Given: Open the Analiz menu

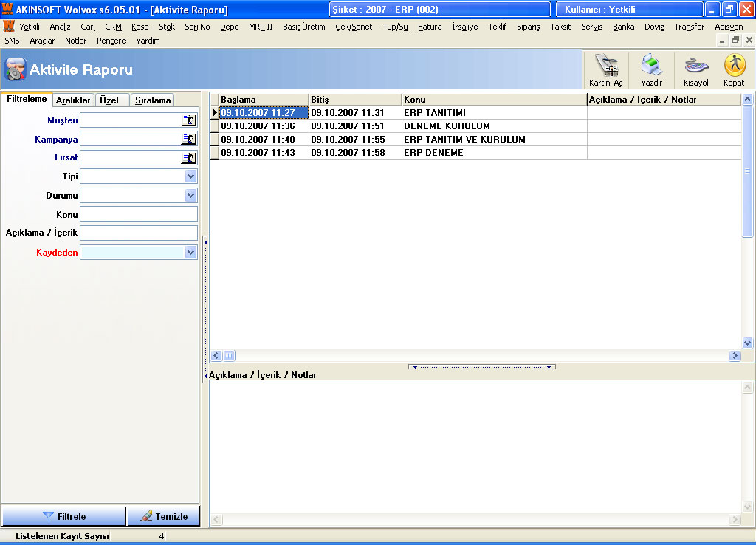Looking at the screenshot, I should pyautogui.click(x=61, y=27).
